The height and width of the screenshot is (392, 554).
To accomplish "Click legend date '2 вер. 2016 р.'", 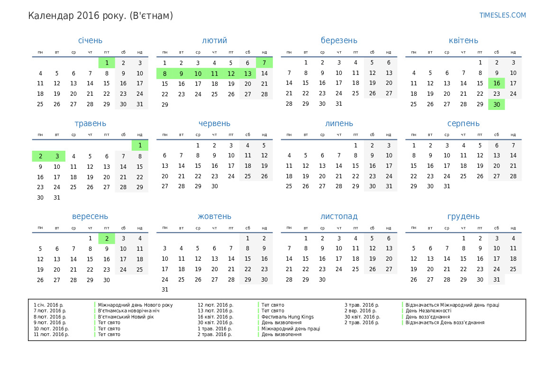I will tap(360, 310).
